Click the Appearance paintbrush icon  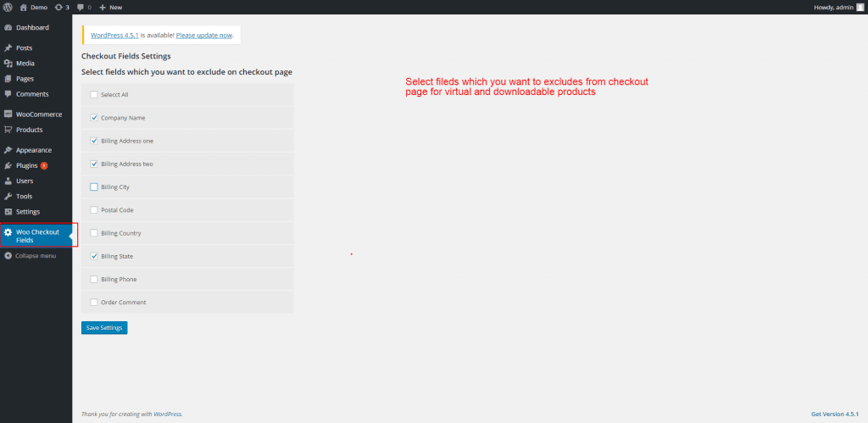tap(8, 150)
